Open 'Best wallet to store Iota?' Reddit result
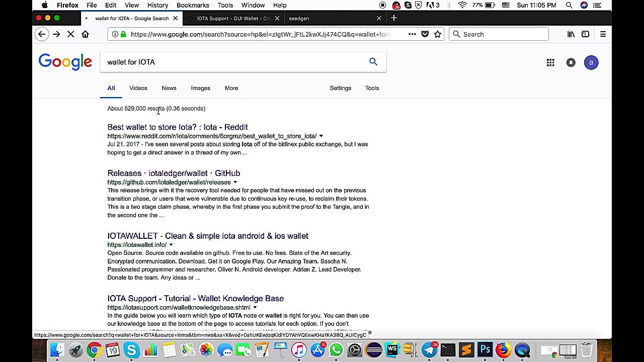This screenshot has height=362, width=644. point(178,127)
